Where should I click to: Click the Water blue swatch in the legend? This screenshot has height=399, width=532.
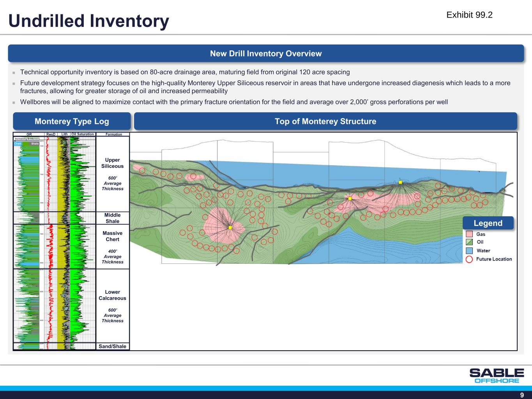click(469, 251)
